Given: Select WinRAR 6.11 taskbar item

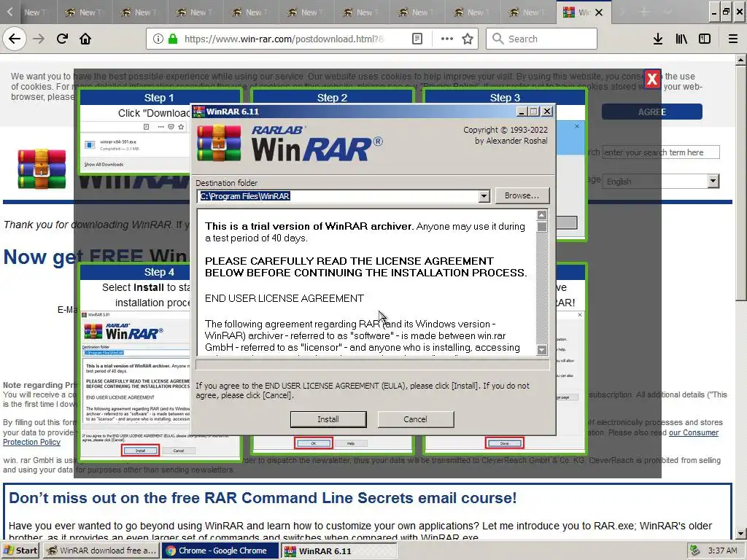Looking at the screenshot, I should click(338, 551).
